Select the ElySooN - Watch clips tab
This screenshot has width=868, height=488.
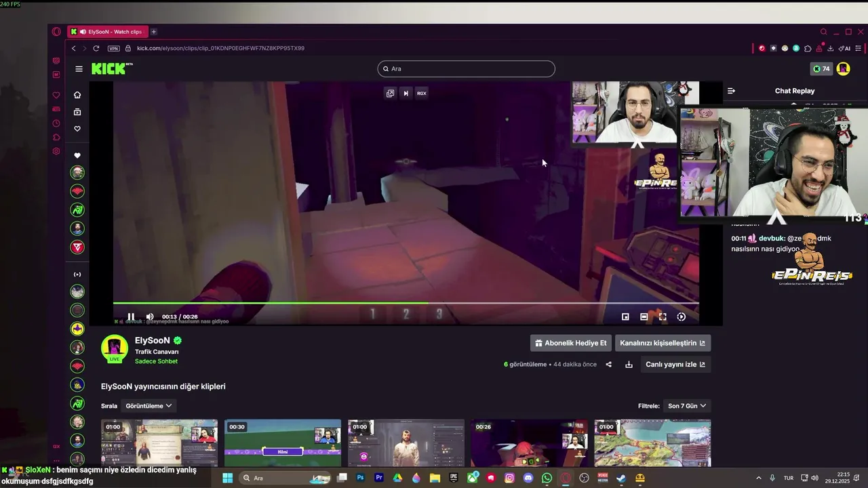point(107,32)
